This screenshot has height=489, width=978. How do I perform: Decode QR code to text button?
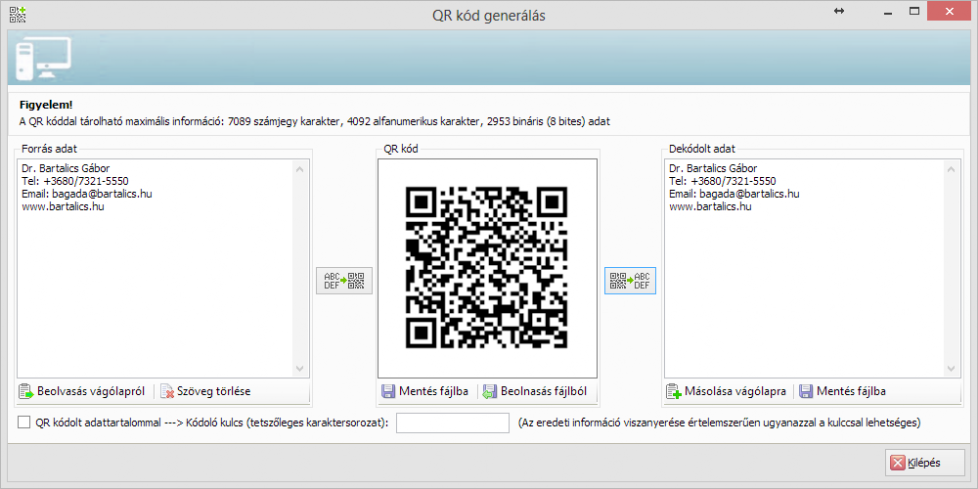[x=630, y=281]
